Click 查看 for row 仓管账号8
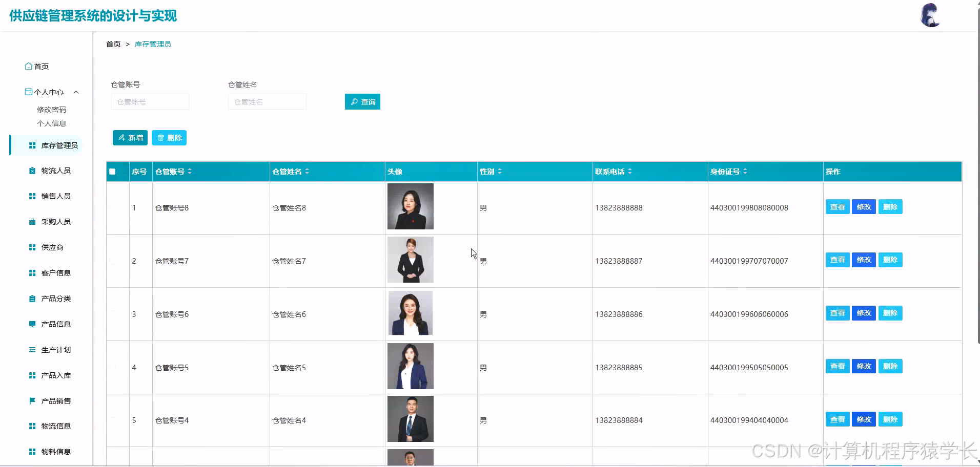The image size is (980, 467). click(x=838, y=207)
